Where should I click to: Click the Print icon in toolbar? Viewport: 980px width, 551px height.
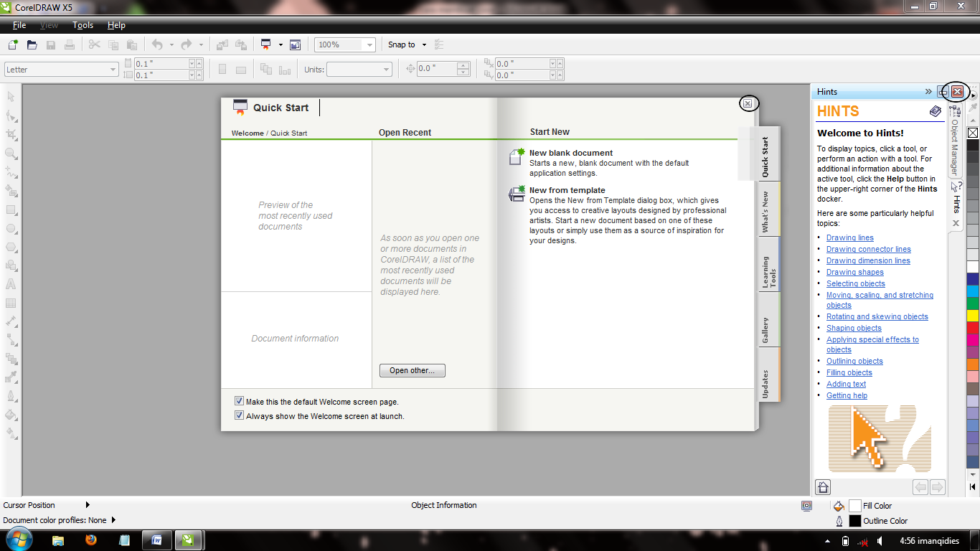coord(70,44)
